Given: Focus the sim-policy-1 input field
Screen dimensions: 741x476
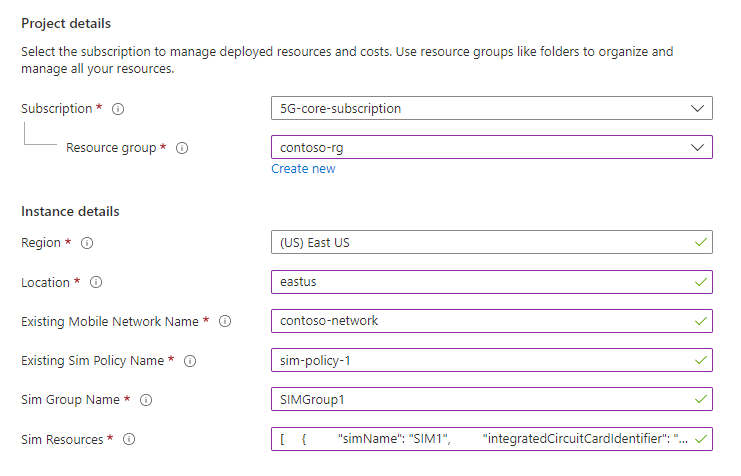Looking at the screenshot, I should pos(480,360).
